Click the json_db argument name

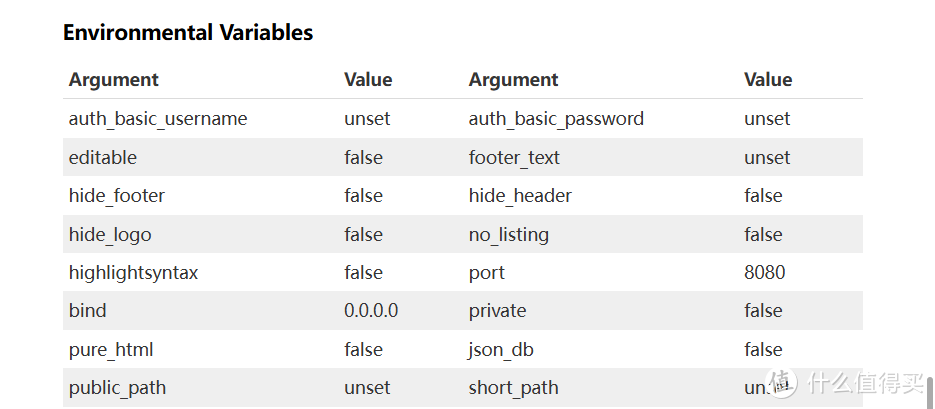tap(502, 349)
